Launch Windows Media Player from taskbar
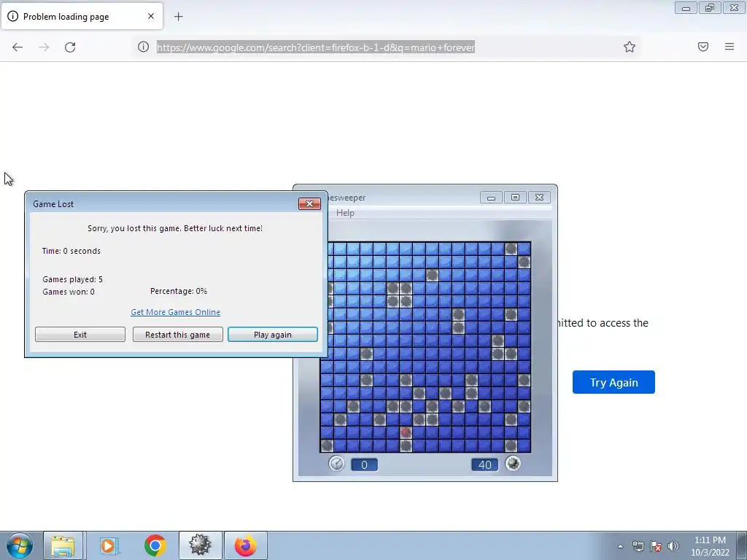The image size is (747, 560). click(109, 545)
